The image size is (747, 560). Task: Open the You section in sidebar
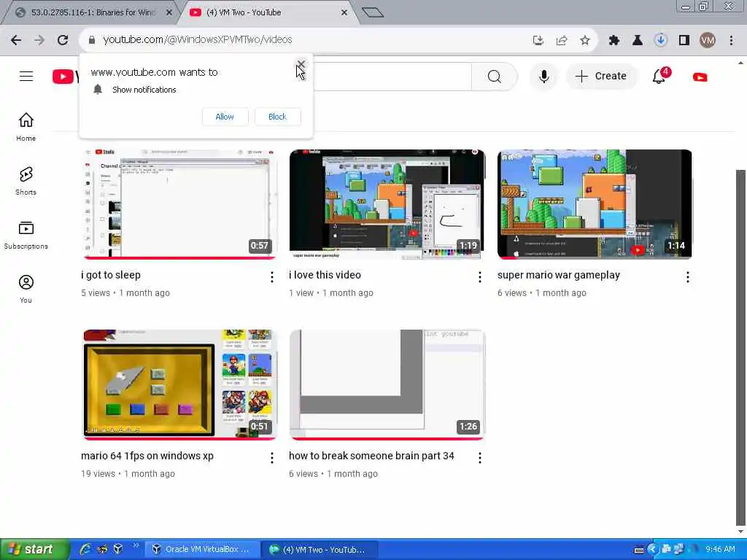pyautogui.click(x=26, y=289)
